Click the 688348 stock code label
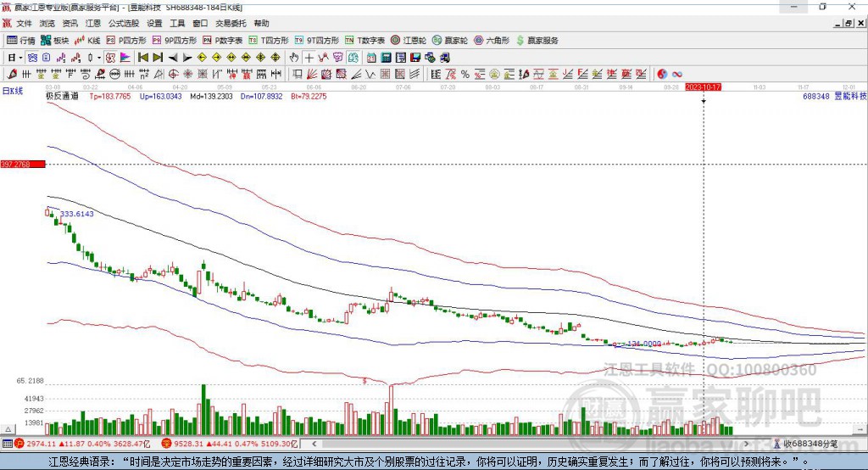Screen dimensions: 868x470 pos(816,96)
